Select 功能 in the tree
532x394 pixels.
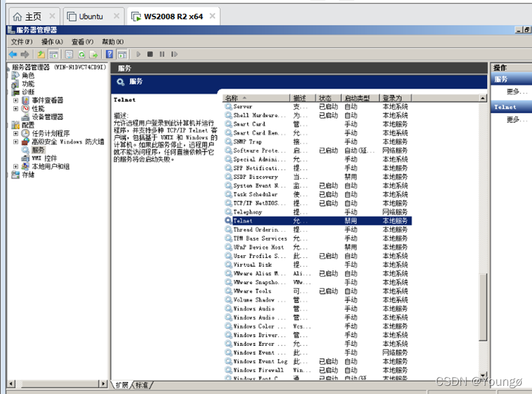pos(28,84)
